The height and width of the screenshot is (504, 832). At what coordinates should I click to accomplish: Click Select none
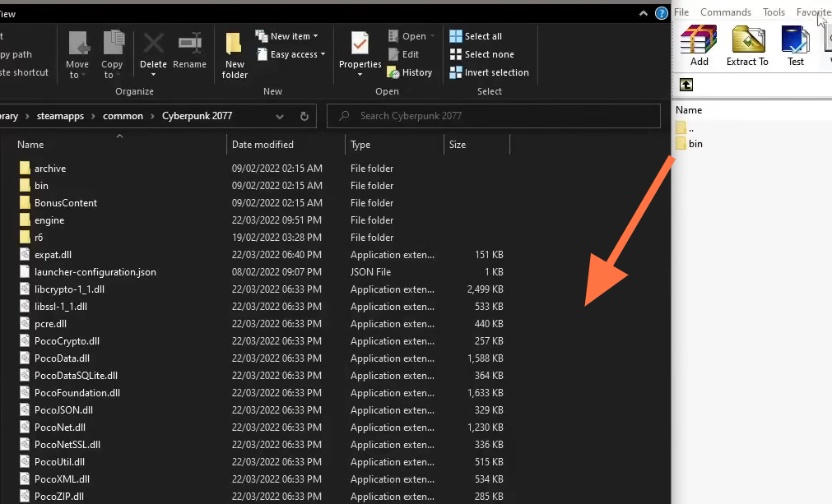[481, 54]
